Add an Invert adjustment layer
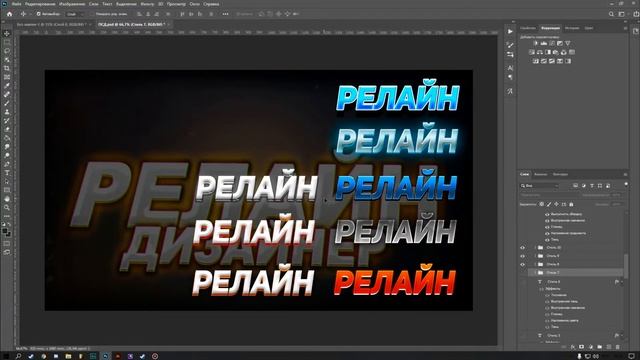The width and height of the screenshot is (640, 360). [536, 61]
